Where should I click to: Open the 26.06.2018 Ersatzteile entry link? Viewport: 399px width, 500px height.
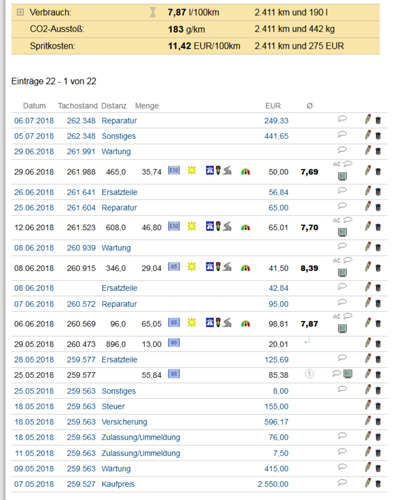click(x=119, y=192)
